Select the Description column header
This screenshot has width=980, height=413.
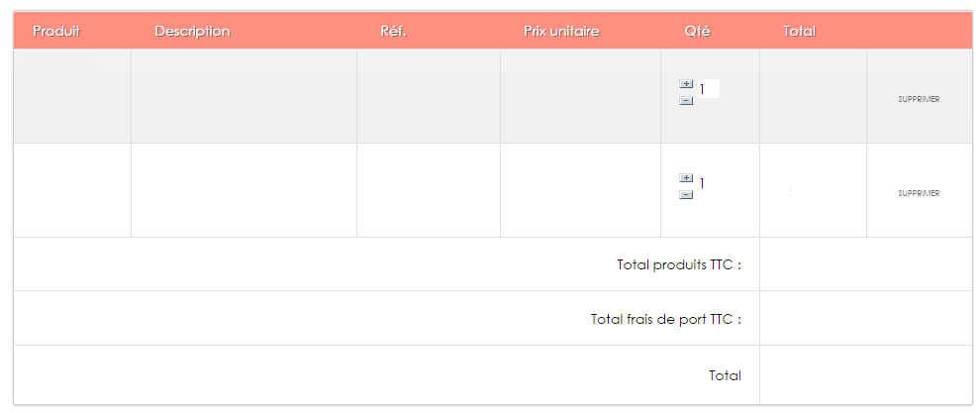(x=192, y=32)
